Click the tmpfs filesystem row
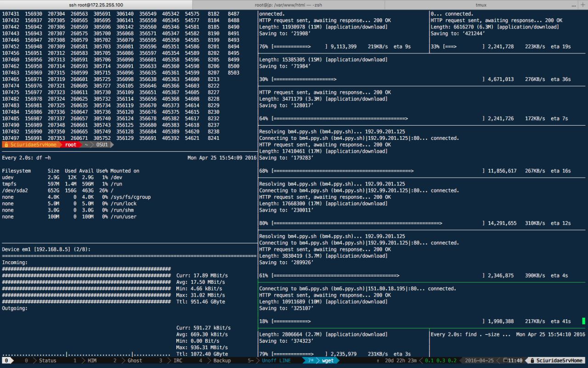The height and width of the screenshot is (368, 588). (x=62, y=184)
